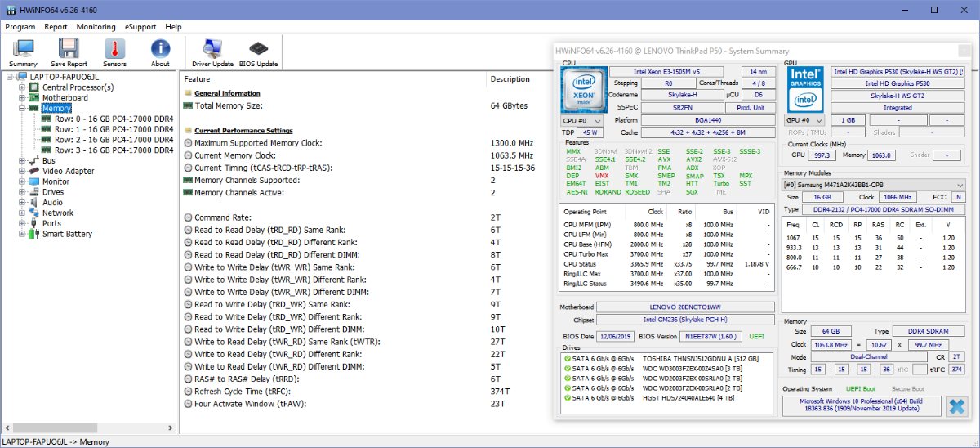This screenshot has height=448, width=980.
Task: Open the Summary toolbar icon
Action: [x=23, y=52]
